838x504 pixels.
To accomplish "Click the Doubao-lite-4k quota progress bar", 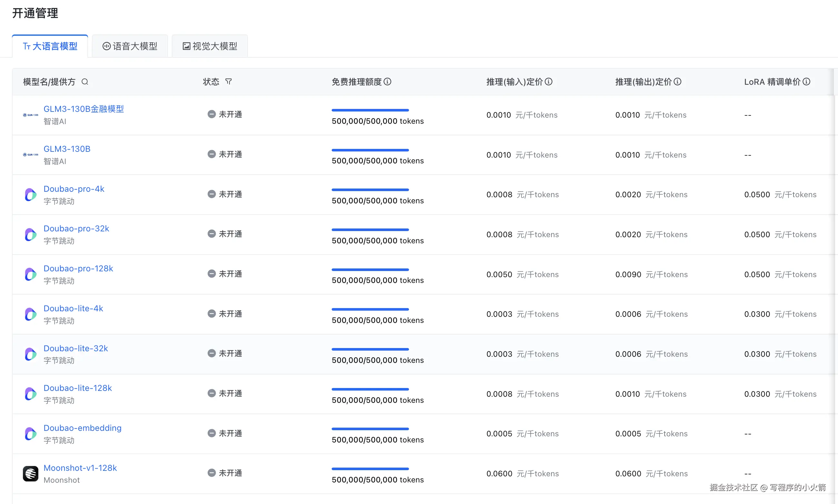I will [x=370, y=309].
